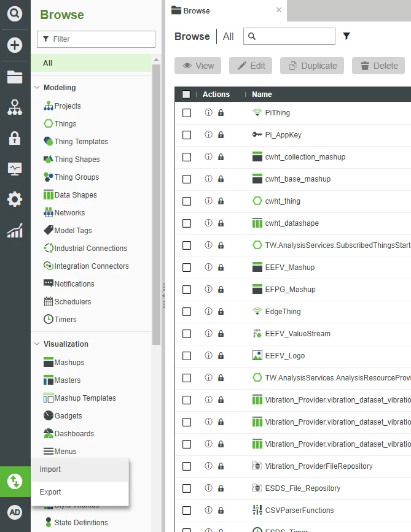This screenshot has height=532, width=411.
Task: Open the Analytics chart icon in rail
Action: tap(15, 230)
